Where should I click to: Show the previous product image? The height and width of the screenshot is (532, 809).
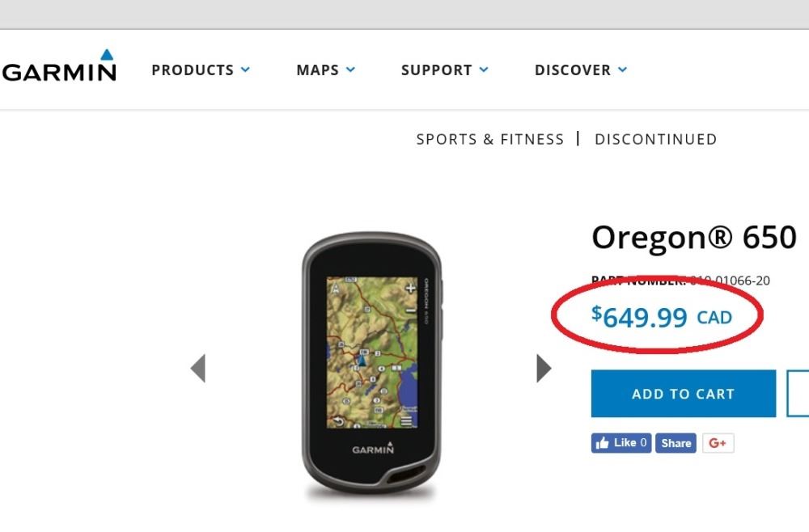pyautogui.click(x=198, y=369)
